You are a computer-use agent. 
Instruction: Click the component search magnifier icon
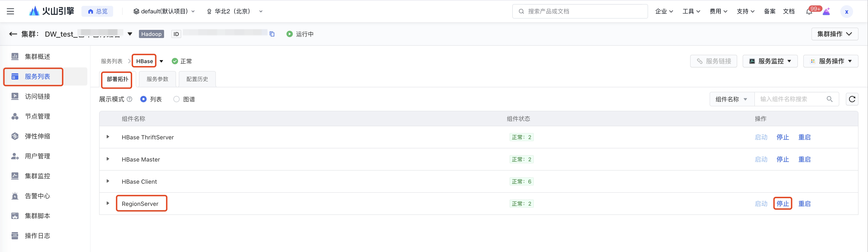coord(830,99)
